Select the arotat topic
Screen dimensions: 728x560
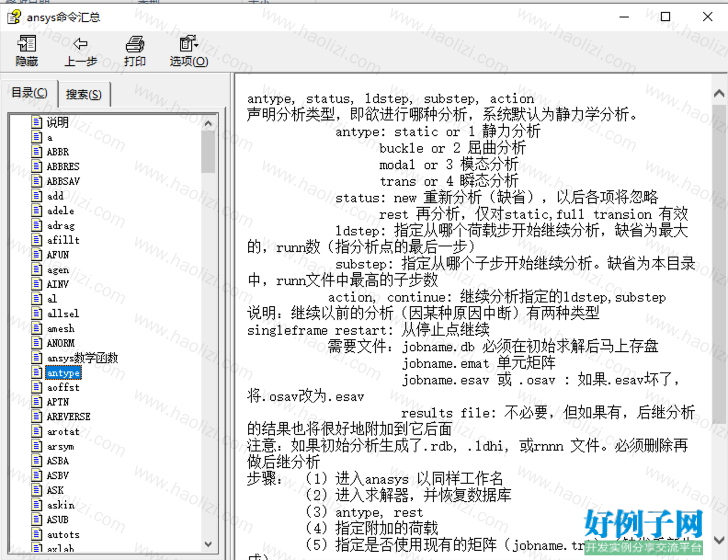63,431
